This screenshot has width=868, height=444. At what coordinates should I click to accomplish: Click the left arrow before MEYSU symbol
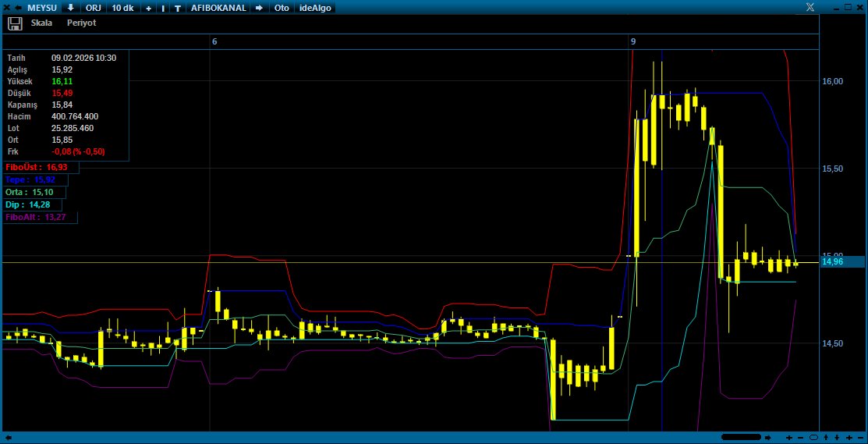click(18, 8)
